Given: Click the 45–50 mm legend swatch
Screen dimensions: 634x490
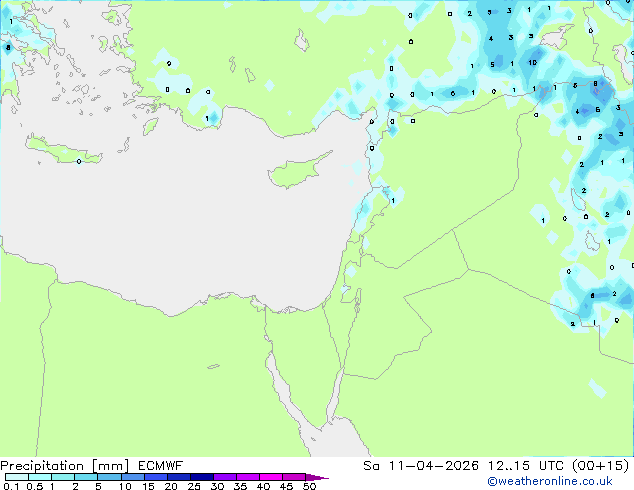Looking at the screenshot, I should (294, 477).
